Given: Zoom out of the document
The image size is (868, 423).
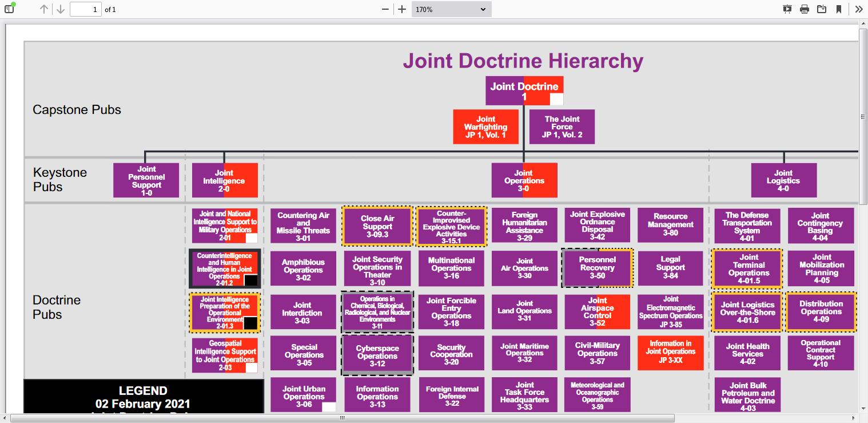Looking at the screenshot, I should 385,9.
